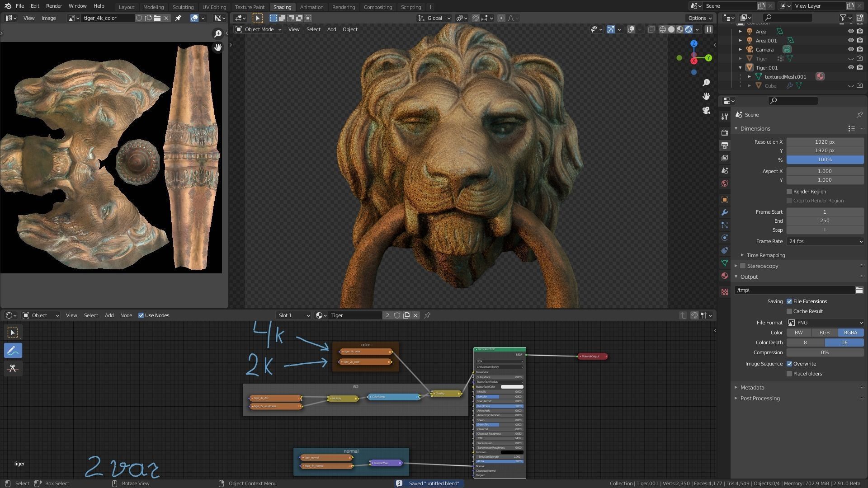Hide Area light in viewport

pos(850,32)
